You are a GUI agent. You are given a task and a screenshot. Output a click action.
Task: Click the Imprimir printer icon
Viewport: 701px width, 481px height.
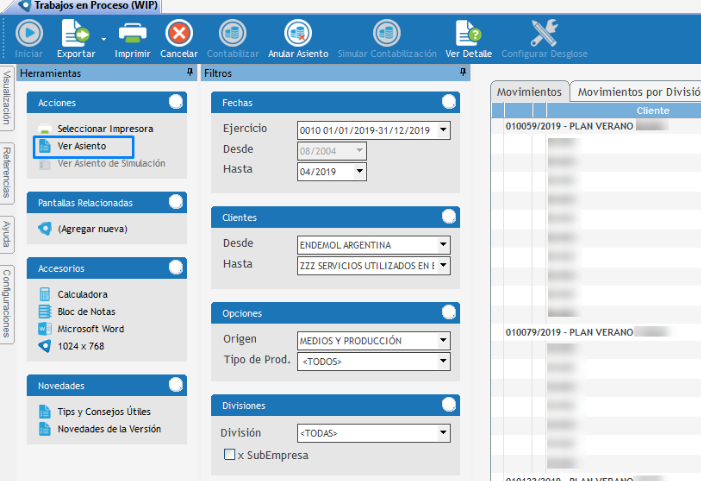tap(132, 33)
